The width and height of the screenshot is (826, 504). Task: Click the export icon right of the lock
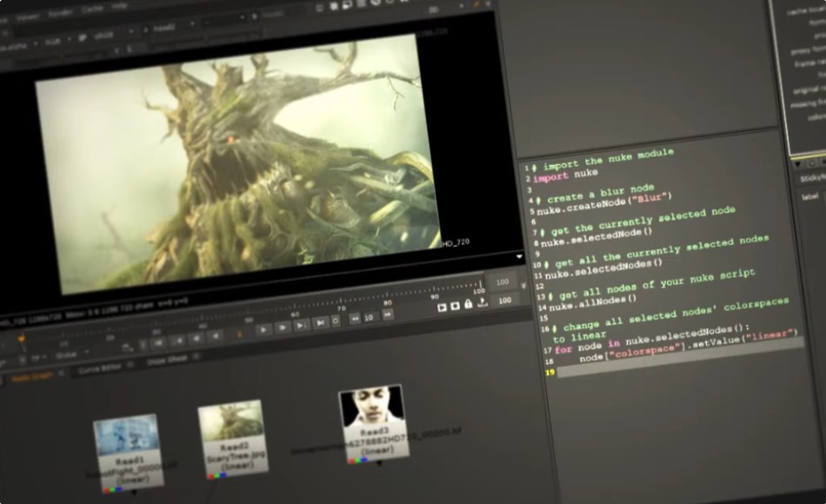pyautogui.click(x=483, y=303)
